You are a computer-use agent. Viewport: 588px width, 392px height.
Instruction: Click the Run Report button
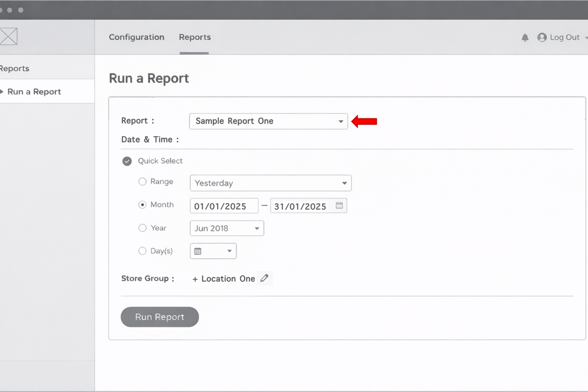pyautogui.click(x=160, y=317)
